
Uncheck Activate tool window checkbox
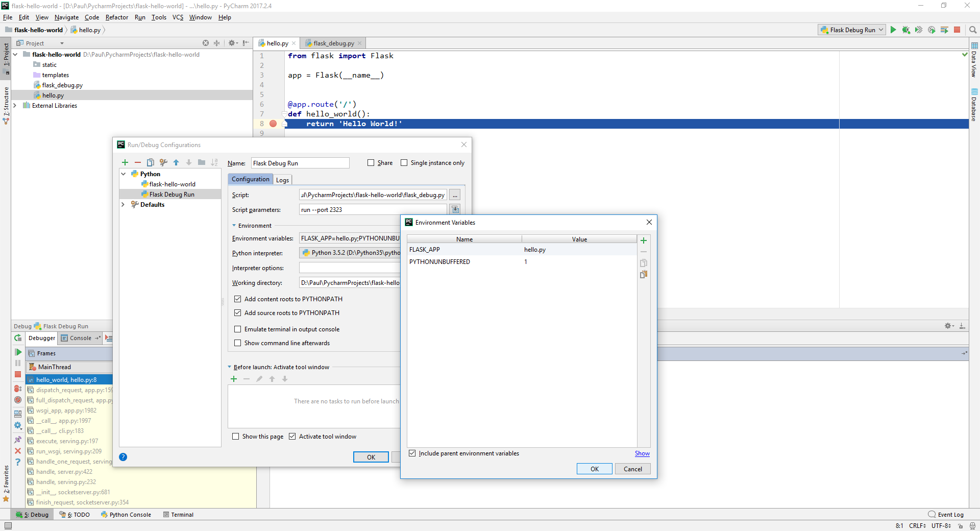click(x=292, y=437)
